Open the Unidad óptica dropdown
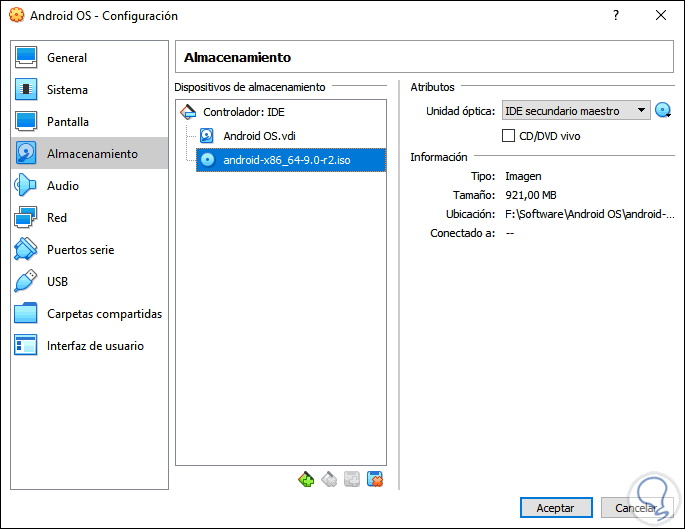Screen dimensions: 685x529 (576, 111)
